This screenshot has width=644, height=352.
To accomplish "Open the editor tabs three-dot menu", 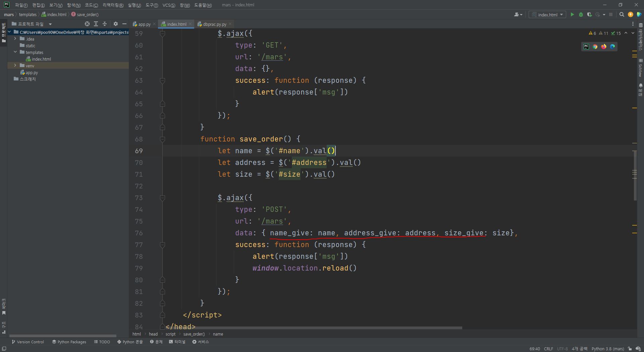I will (633, 24).
